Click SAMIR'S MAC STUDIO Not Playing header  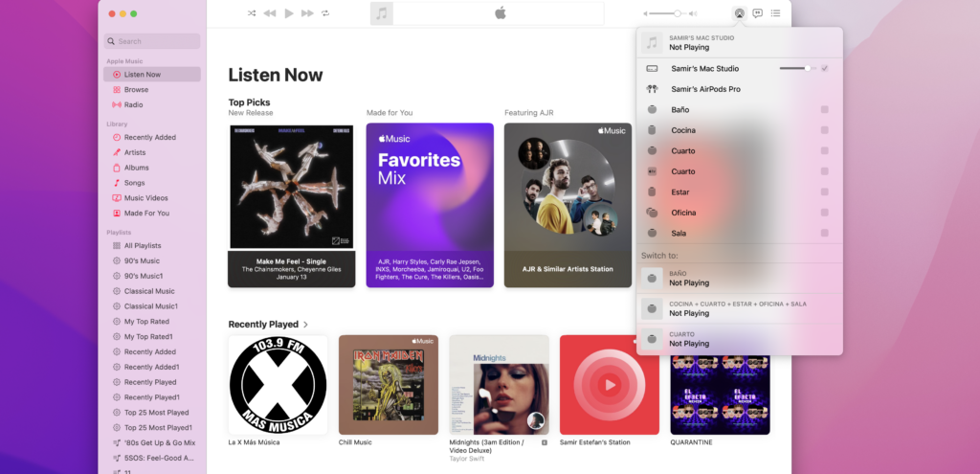pos(740,42)
